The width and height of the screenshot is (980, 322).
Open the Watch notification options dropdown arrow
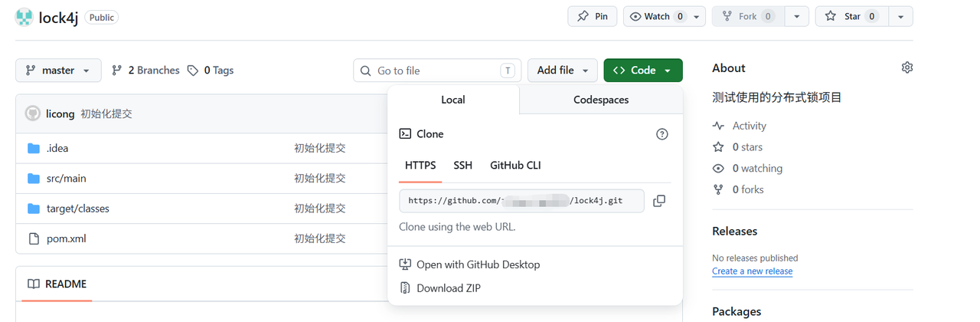pyautogui.click(x=697, y=16)
